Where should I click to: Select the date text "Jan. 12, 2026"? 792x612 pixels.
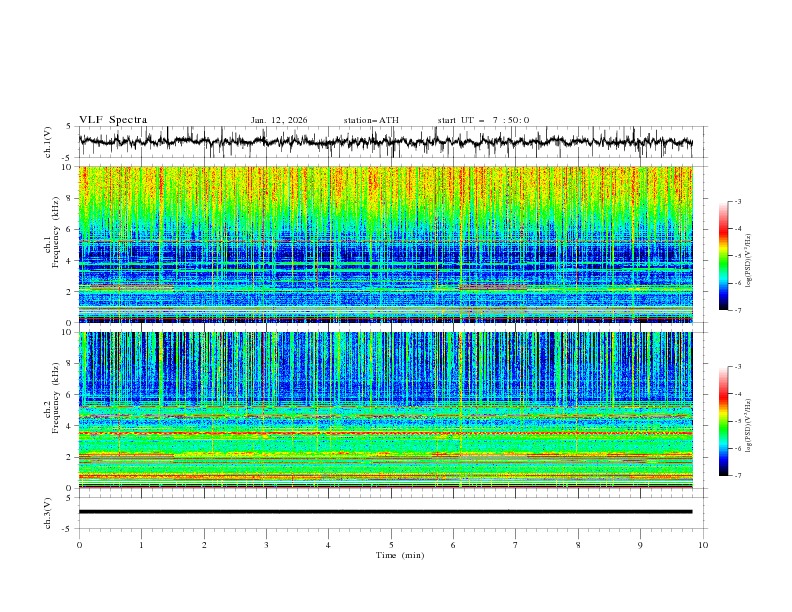(279, 120)
